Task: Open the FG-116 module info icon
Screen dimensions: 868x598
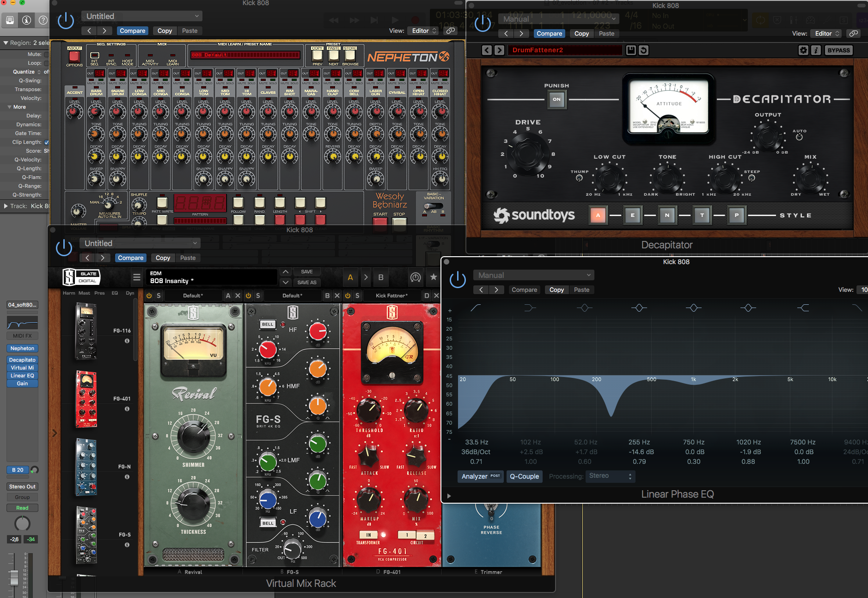Action: pos(127,341)
